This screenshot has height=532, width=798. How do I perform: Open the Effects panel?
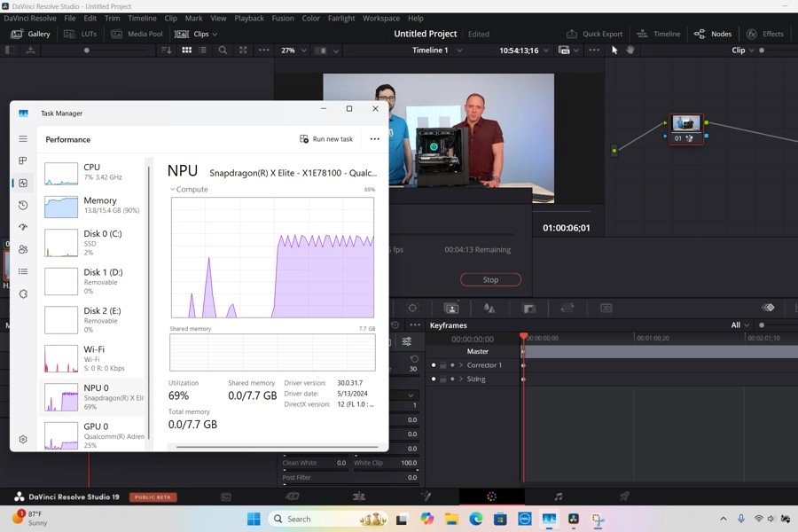point(765,34)
